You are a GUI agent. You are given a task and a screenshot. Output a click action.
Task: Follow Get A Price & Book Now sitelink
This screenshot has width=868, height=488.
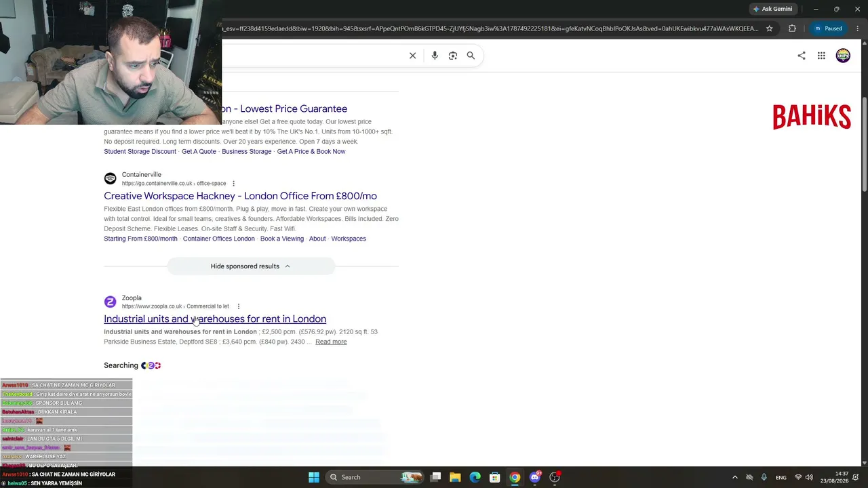(311, 152)
